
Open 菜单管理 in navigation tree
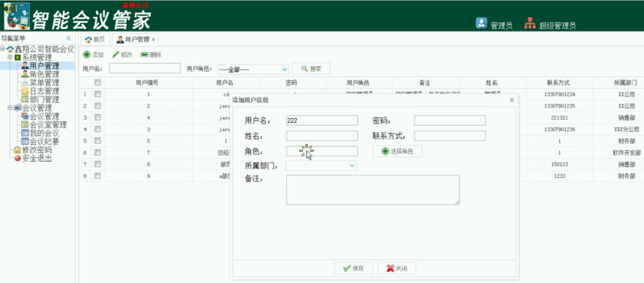click(x=44, y=83)
